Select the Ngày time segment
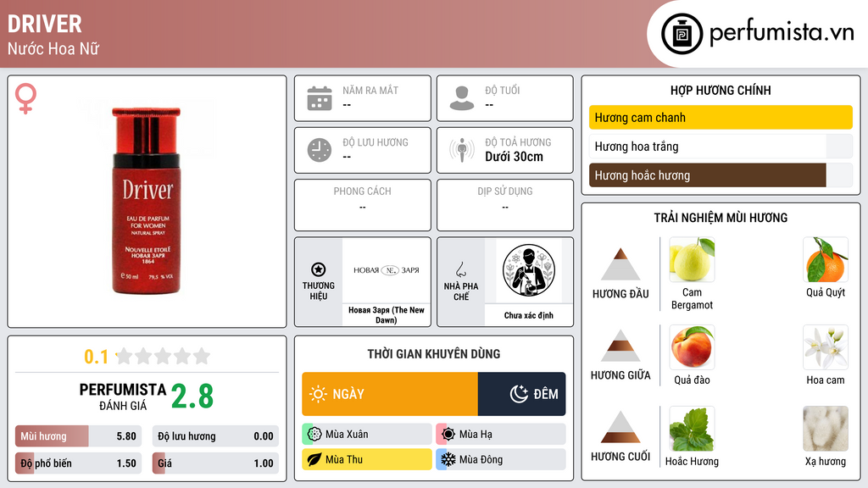The image size is (868, 488). pos(390,394)
